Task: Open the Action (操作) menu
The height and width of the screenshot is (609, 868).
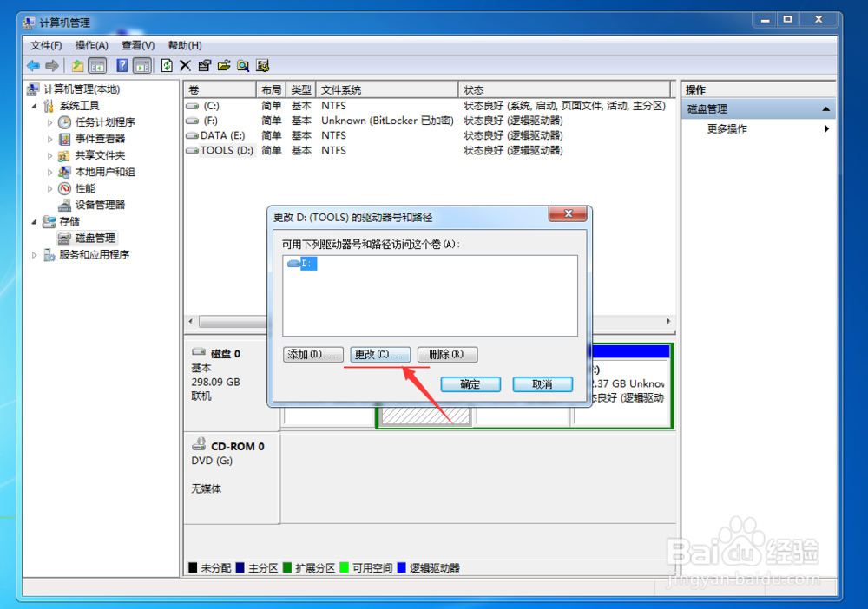Action: coord(91,45)
